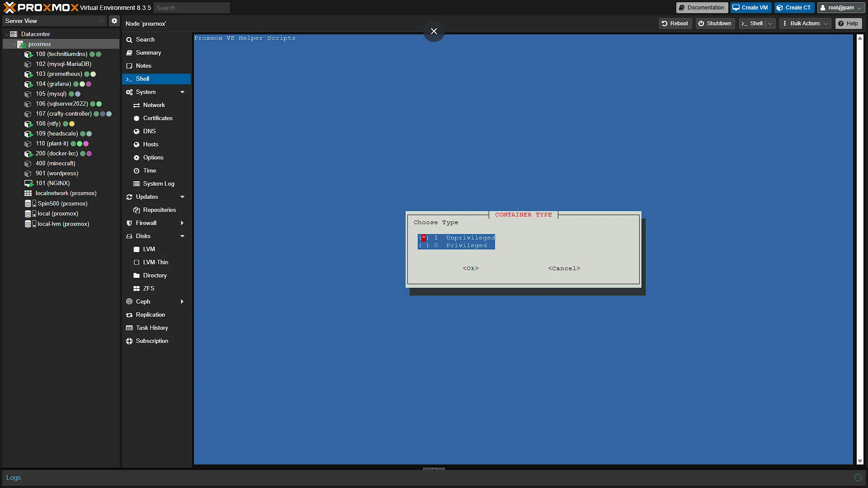The height and width of the screenshot is (488, 868).
Task: Collapse the System menu section arrow
Action: (x=182, y=92)
